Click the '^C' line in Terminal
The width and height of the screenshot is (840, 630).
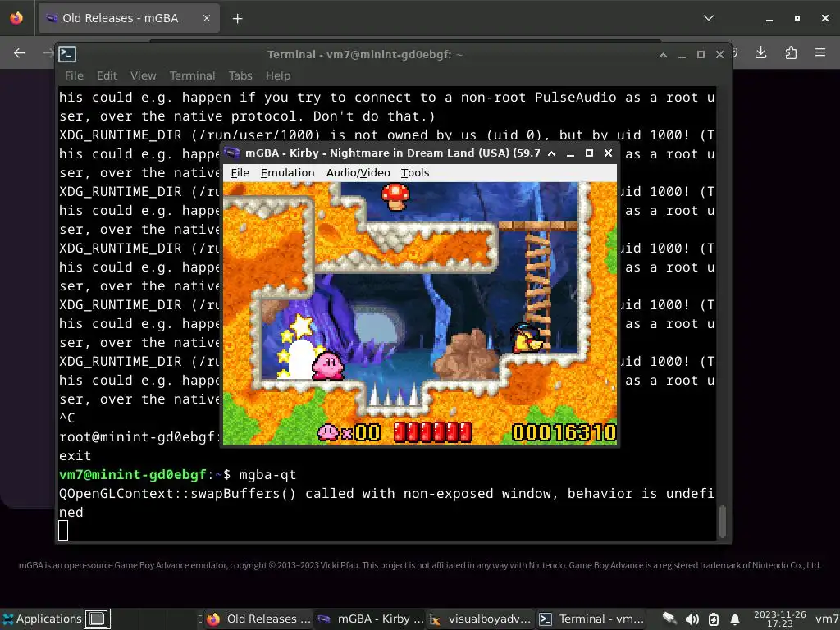[x=67, y=418]
